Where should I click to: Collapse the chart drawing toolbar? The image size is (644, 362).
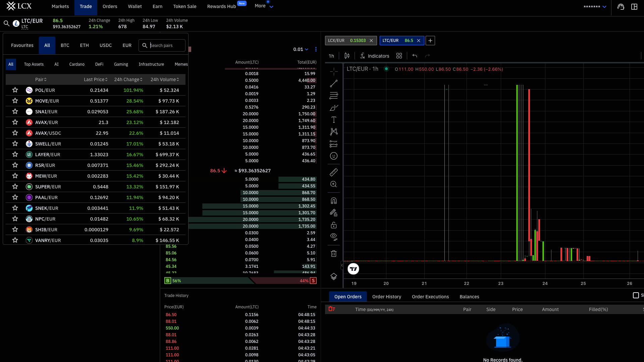point(342,265)
